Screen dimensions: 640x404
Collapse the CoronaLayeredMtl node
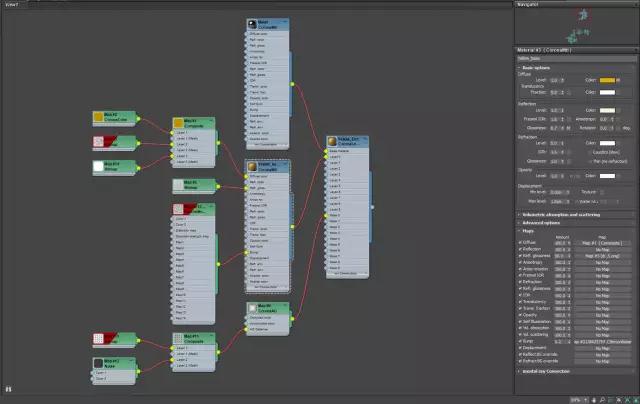coord(365,139)
